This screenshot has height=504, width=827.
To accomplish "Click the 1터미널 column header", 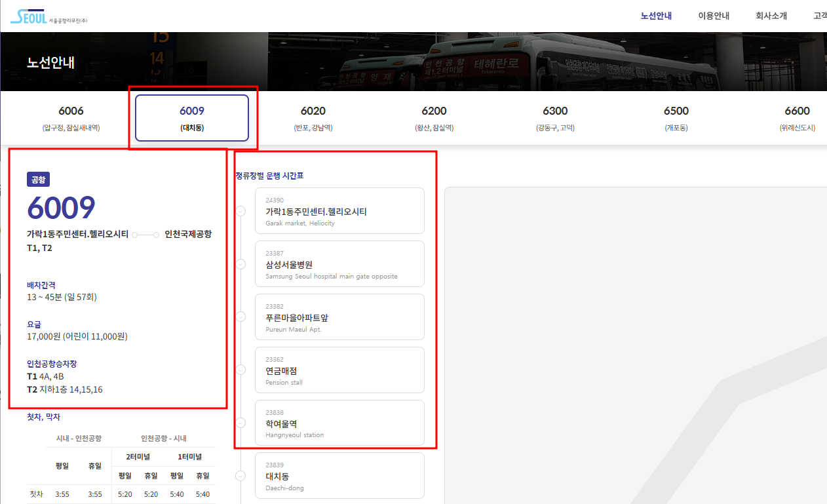I will (190, 457).
